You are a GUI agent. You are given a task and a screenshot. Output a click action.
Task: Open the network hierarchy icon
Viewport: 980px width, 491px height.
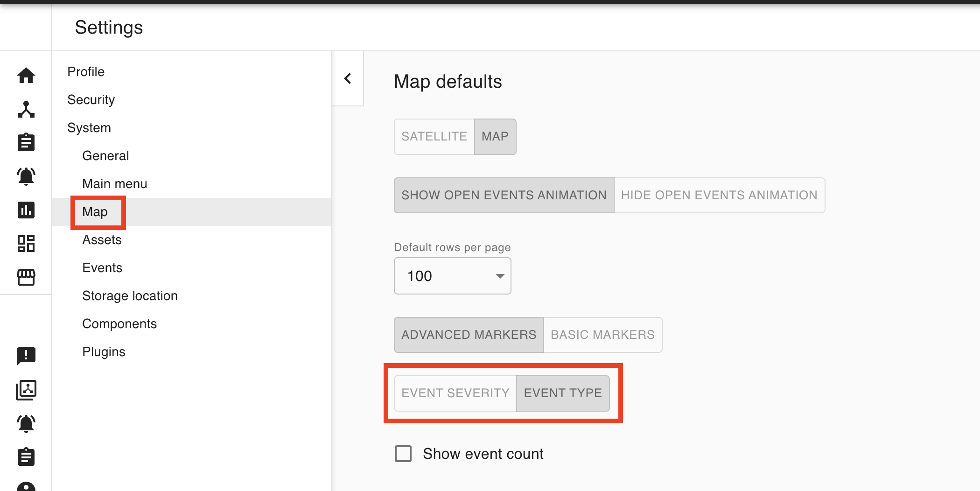(26, 109)
